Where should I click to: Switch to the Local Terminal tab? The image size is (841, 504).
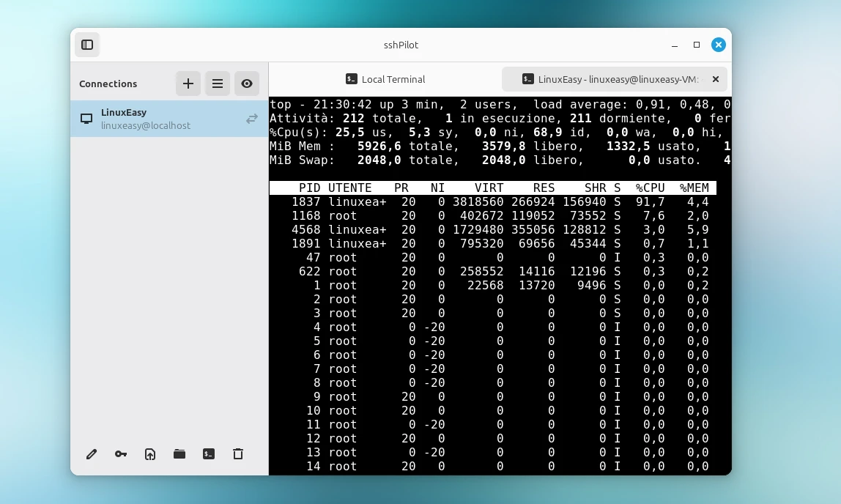click(x=386, y=78)
